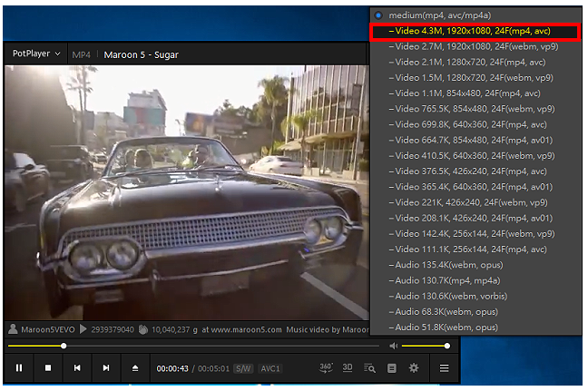588x391 pixels.
Task: Open the PotPlayer main menu dropdown
Action: (36, 54)
